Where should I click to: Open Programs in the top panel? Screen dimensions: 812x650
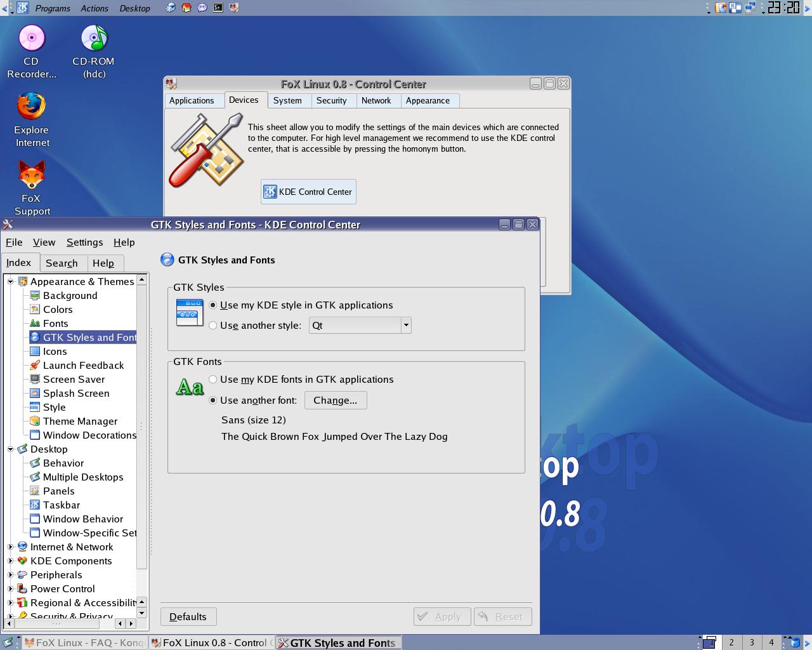click(x=53, y=8)
